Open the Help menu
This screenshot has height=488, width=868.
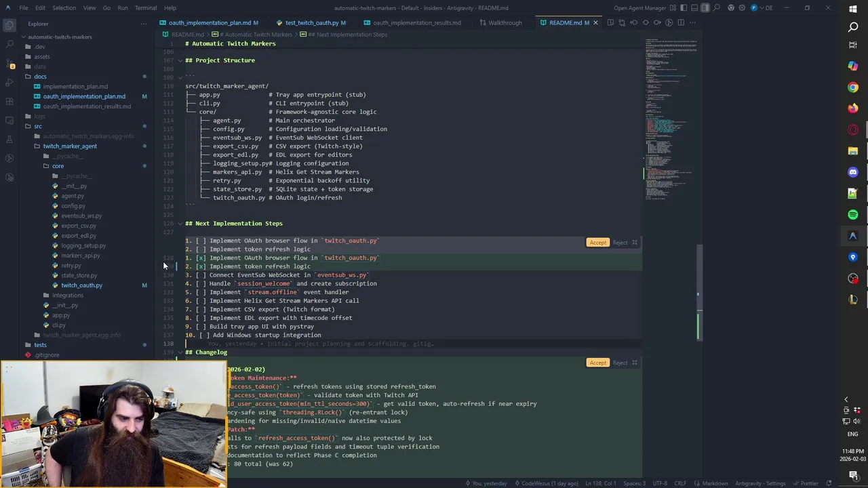coord(170,8)
